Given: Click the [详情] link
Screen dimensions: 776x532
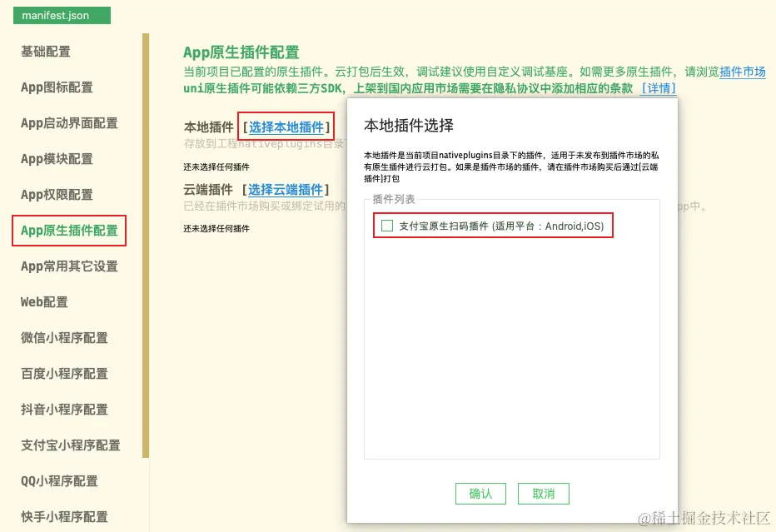Looking at the screenshot, I should 658,88.
